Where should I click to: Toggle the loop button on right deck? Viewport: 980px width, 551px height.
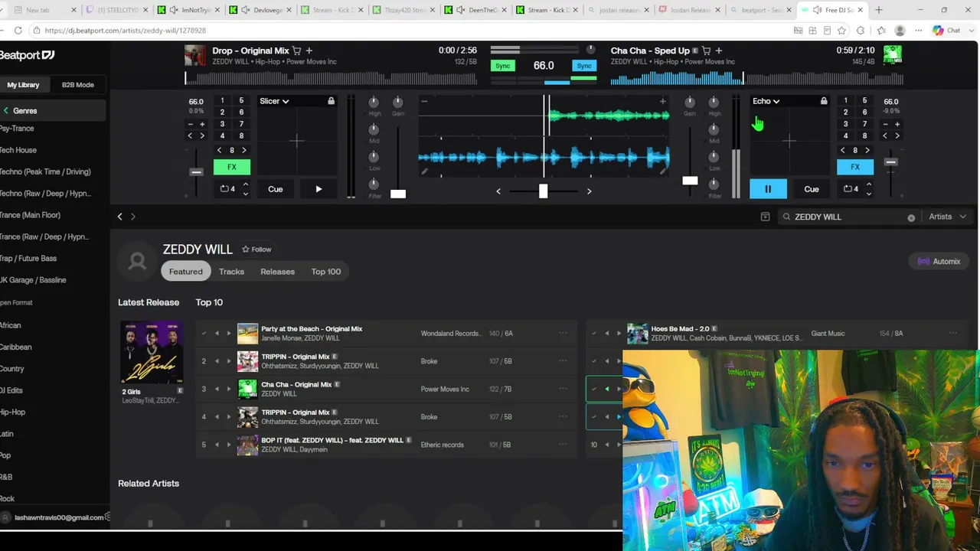[851, 189]
